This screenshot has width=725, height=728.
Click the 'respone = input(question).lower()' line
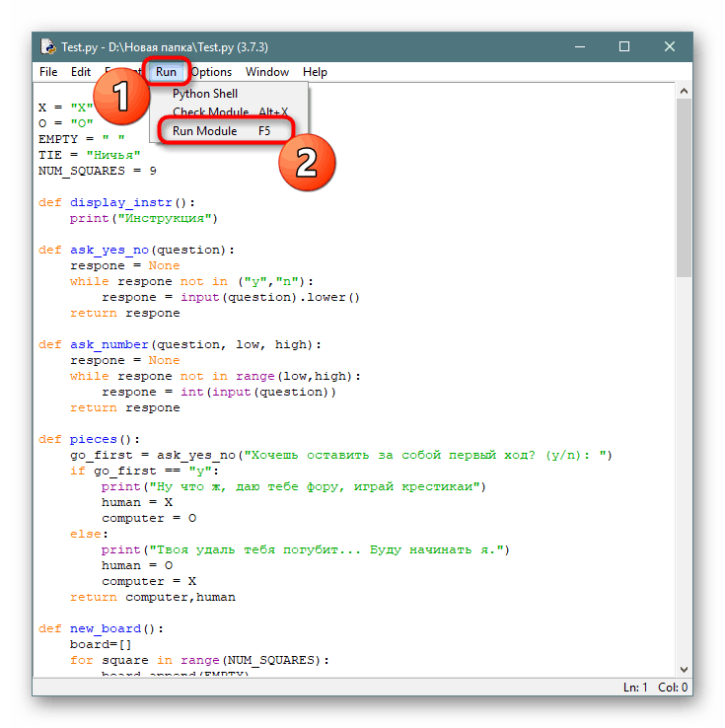231,297
